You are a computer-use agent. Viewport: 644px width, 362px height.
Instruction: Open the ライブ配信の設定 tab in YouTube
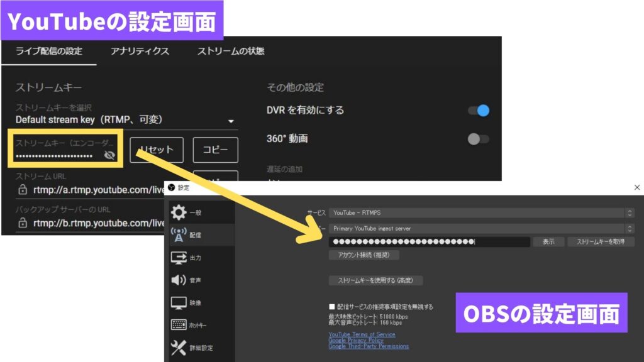click(49, 52)
